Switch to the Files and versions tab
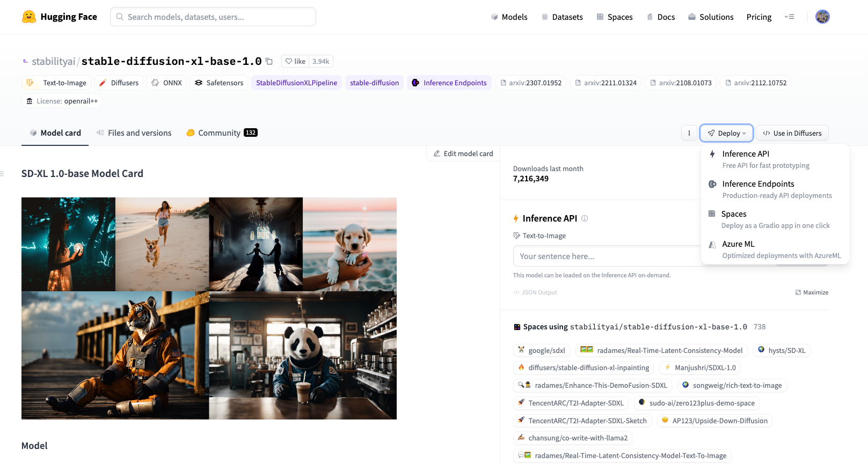 click(134, 133)
